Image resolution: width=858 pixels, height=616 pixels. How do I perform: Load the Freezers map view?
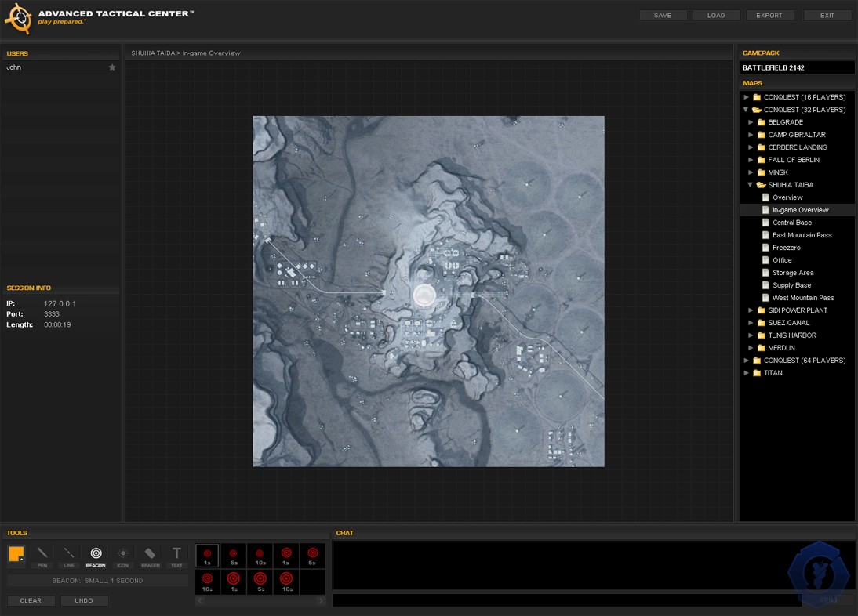pos(786,248)
